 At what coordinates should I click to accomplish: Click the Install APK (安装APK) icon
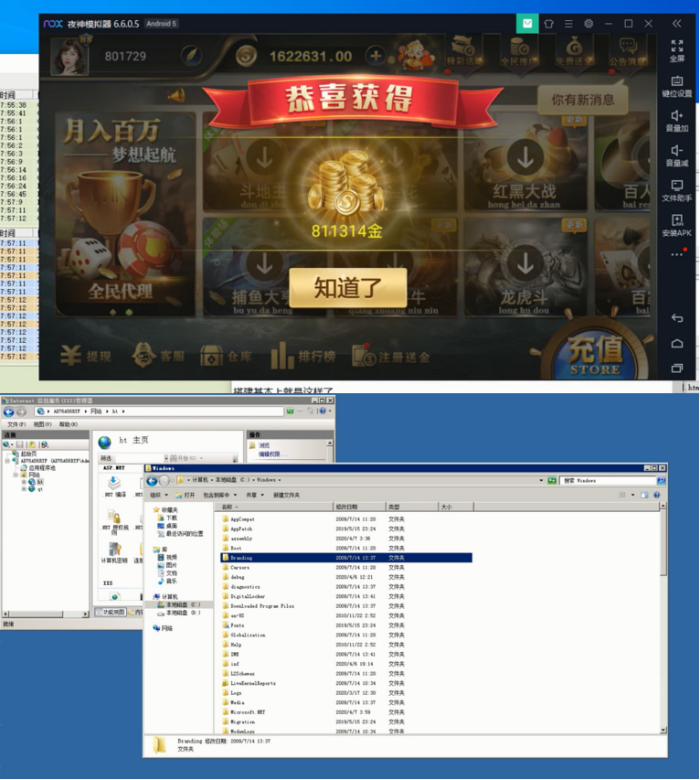tap(676, 224)
